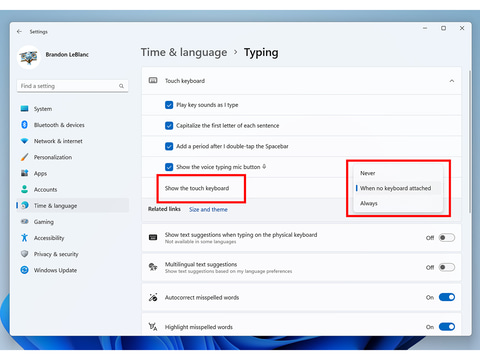The width and height of the screenshot is (480, 360).
Task: Uncheck Add a period after double-tap Spacebar
Action: (169, 146)
